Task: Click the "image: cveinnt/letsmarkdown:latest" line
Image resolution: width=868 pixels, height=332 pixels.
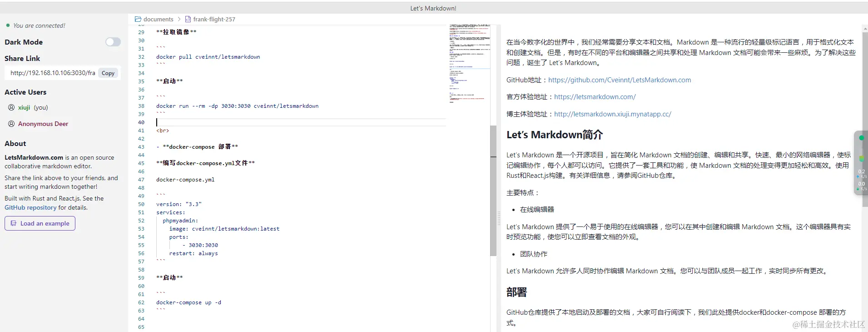Action: pos(224,229)
